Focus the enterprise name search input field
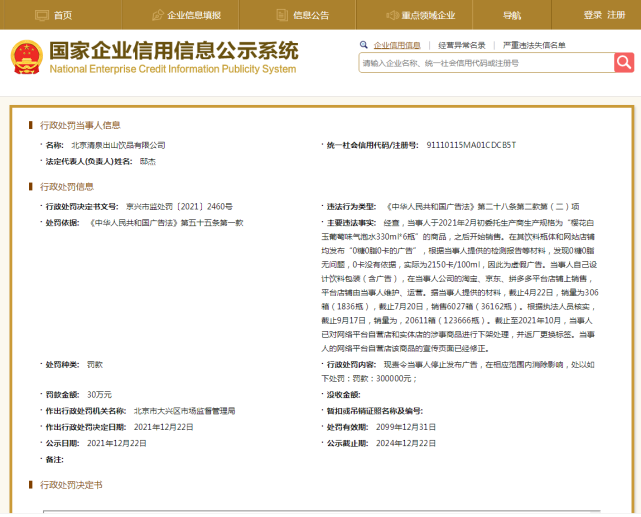 click(486, 63)
